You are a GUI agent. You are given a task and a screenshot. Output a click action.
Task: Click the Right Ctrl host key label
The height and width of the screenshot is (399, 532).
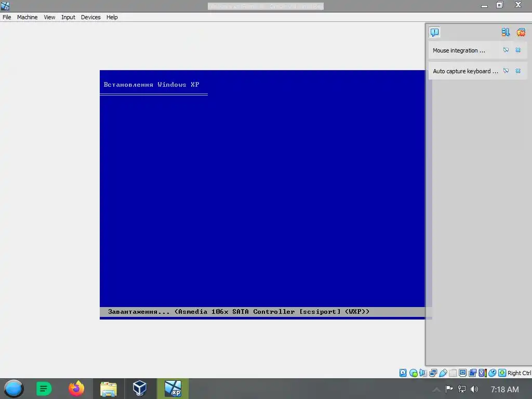pyautogui.click(x=519, y=373)
